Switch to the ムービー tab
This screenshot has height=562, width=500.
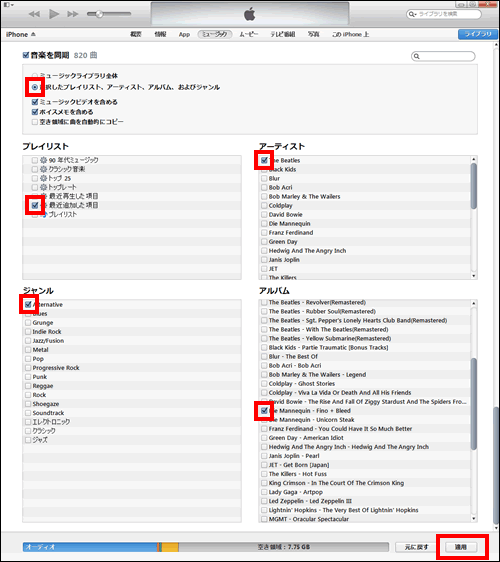click(248, 34)
